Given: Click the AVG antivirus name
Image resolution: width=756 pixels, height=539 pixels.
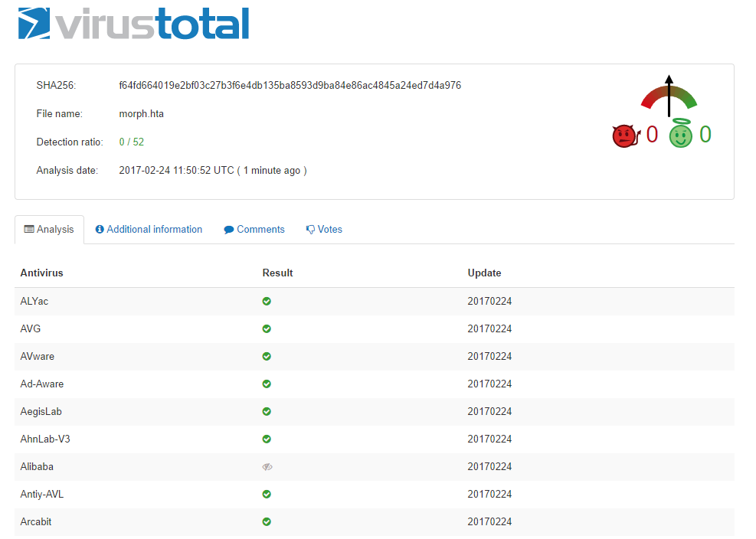Looking at the screenshot, I should tap(31, 328).
